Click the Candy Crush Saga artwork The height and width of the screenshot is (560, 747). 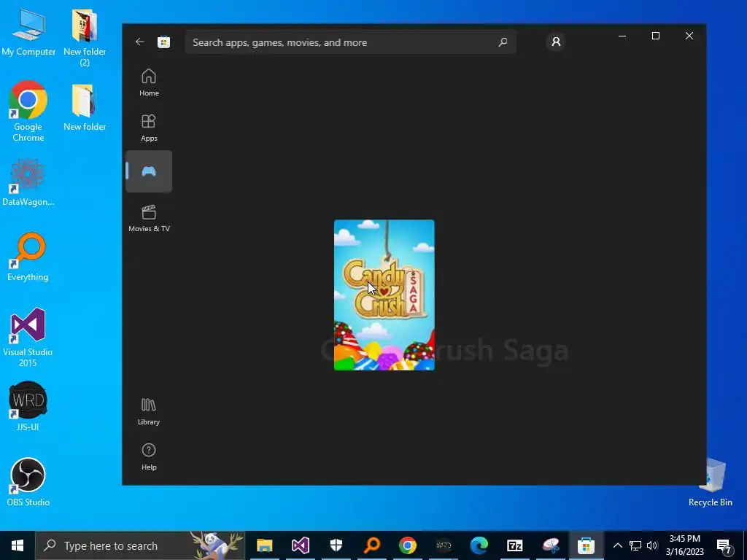(x=384, y=295)
